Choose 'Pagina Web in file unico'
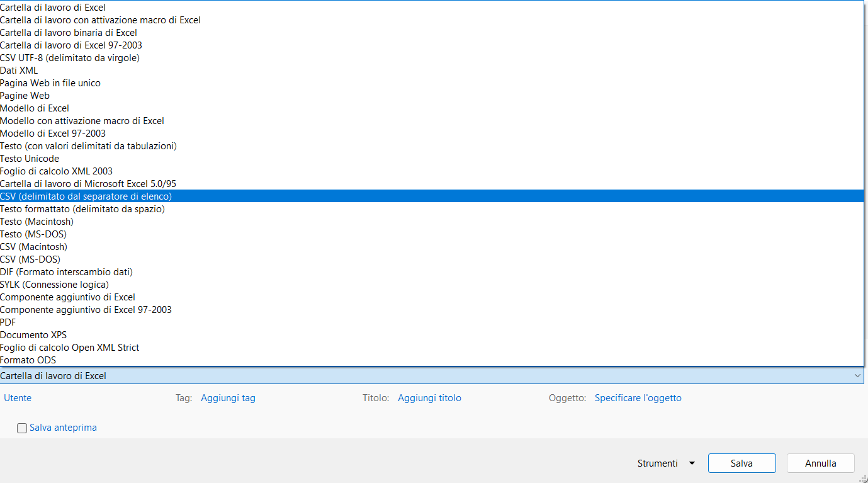Screen dimensions: 868x483 click(432, 83)
